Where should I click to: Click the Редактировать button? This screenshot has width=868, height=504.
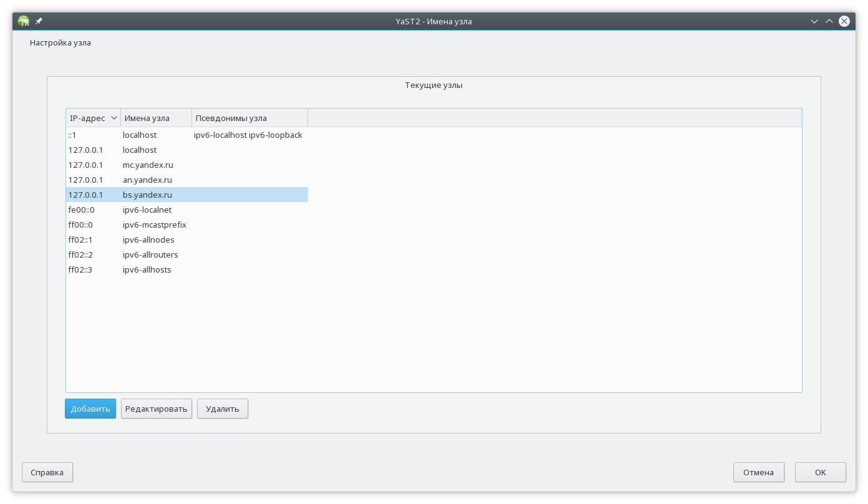point(157,409)
